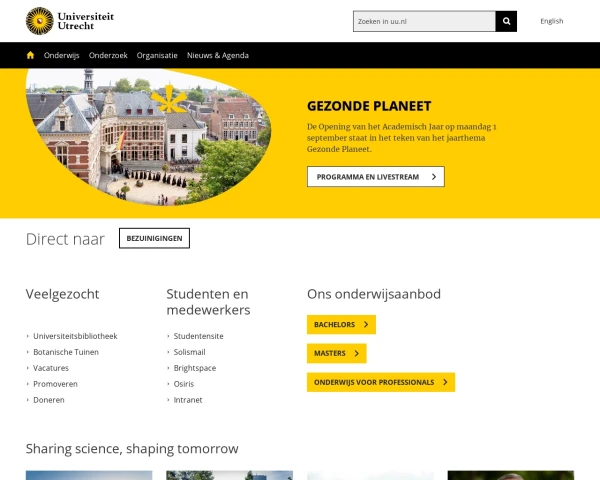
Task: Open the Organisatie menu
Action: [157, 56]
